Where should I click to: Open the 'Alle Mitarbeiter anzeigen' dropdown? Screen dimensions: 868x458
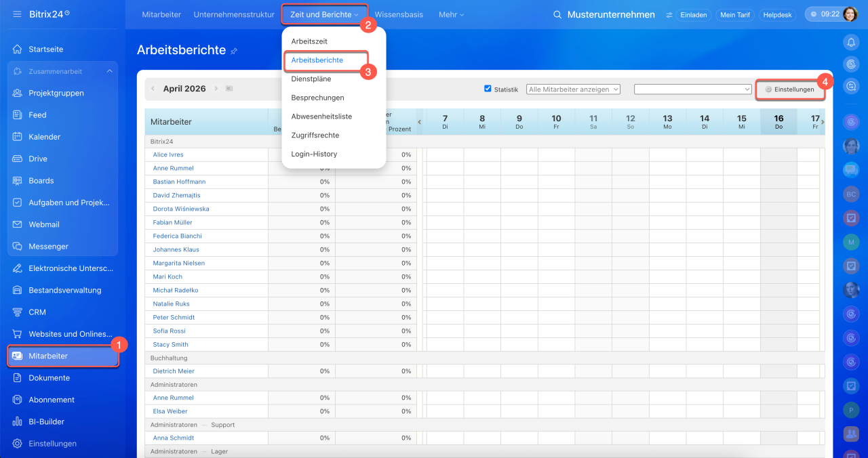[573, 89]
